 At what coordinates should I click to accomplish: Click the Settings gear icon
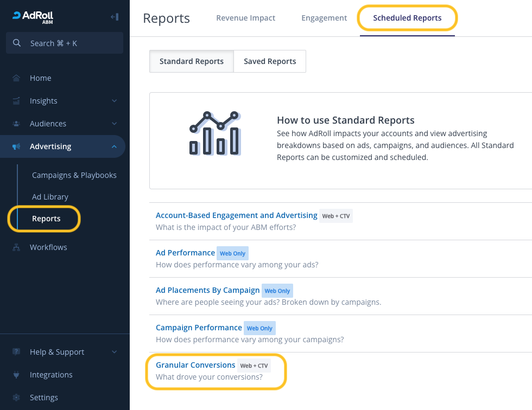17,398
